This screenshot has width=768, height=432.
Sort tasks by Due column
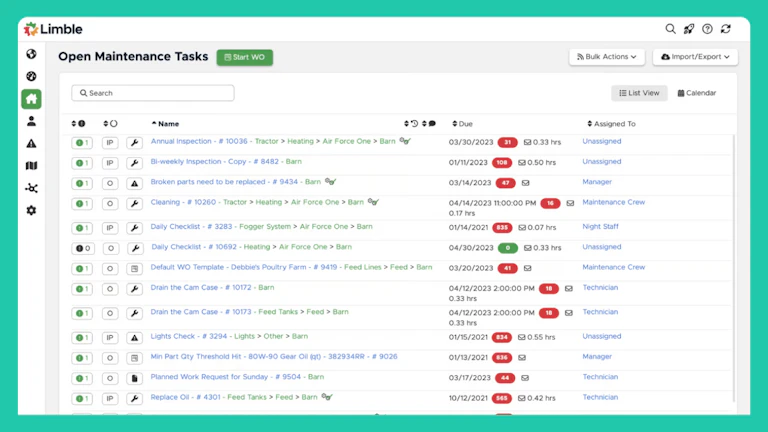(x=465, y=124)
